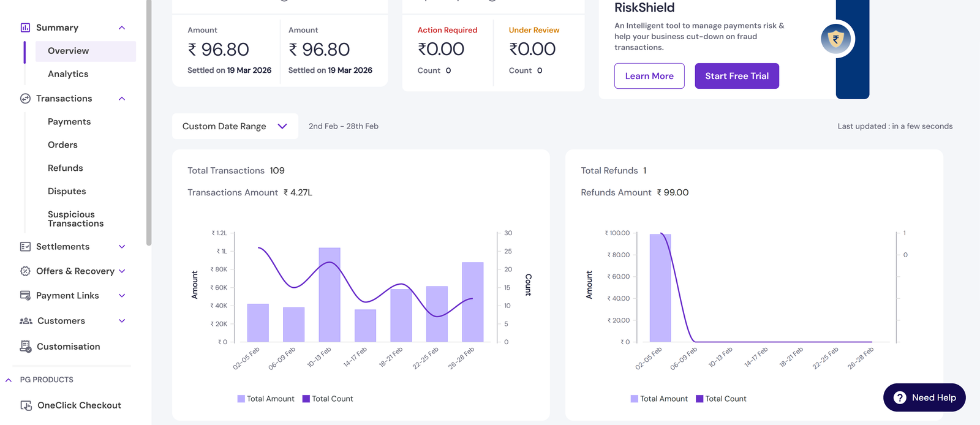Expand the Settlements section chevron
The image size is (980, 425).
point(122,247)
